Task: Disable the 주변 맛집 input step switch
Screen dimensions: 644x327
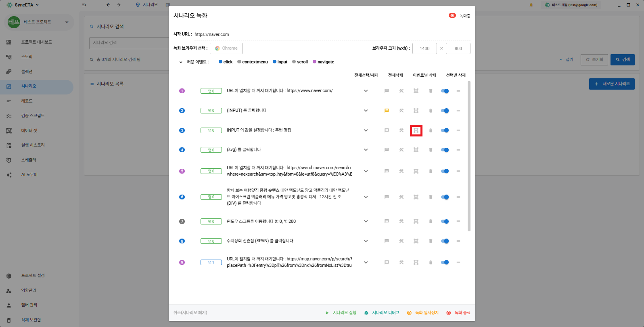Action: coord(445,130)
